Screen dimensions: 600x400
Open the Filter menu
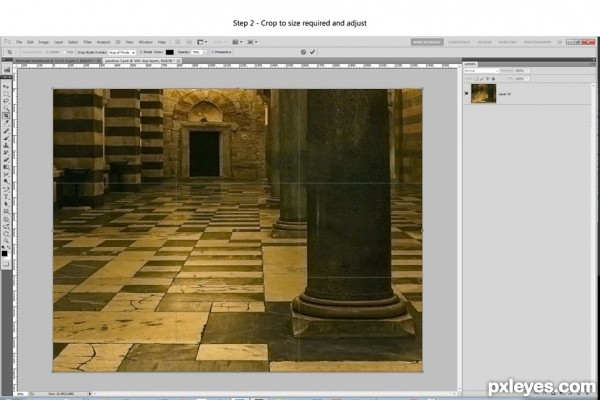[x=88, y=42]
